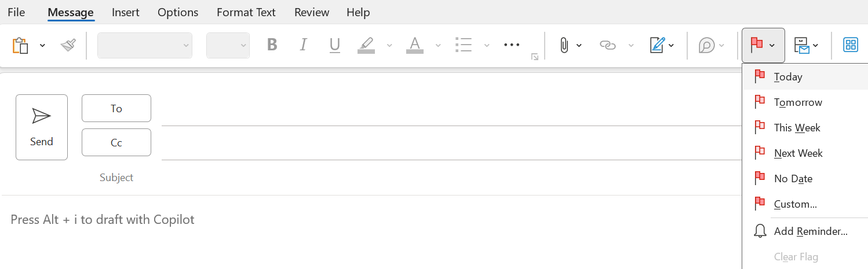Click into the Subject field
Screen dimensions: 868x269
tap(451, 178)
